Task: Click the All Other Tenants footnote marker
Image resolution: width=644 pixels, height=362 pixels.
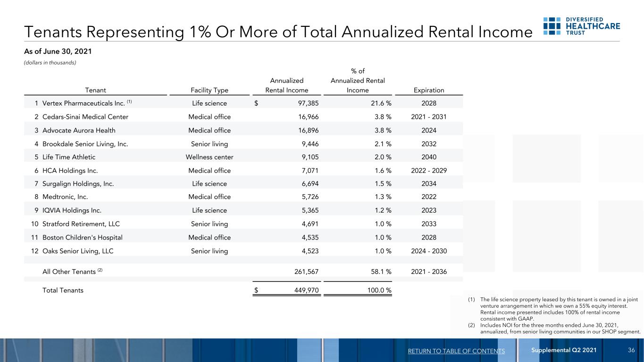Action: coord(100,270)
